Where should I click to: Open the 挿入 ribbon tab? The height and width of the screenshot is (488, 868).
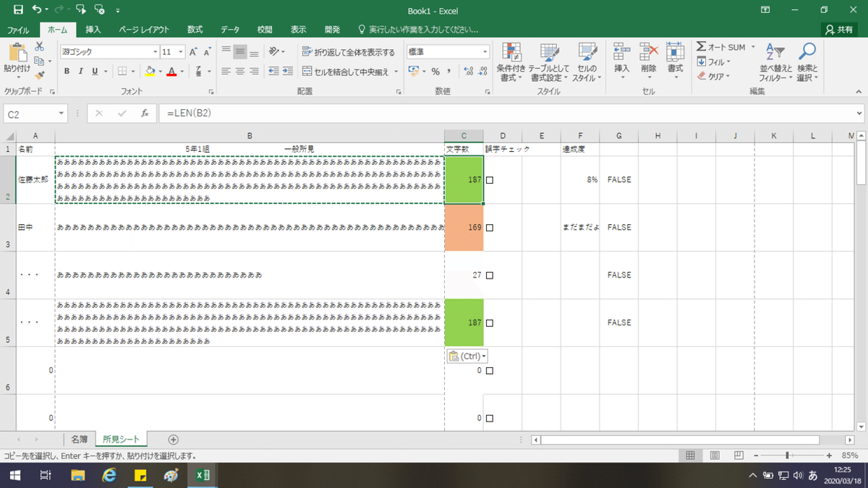[x=93, y=30]
